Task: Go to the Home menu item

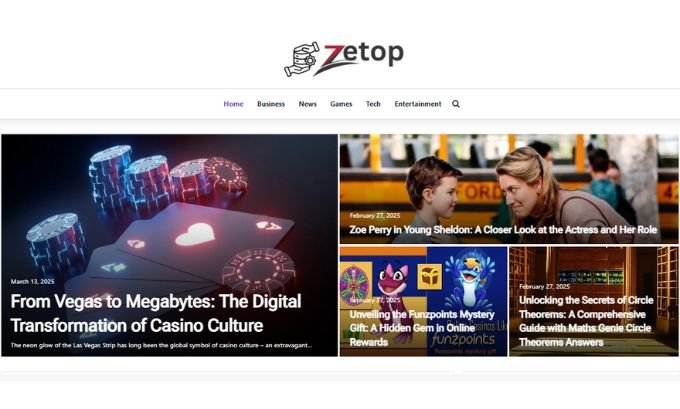Action: [233, 104]
